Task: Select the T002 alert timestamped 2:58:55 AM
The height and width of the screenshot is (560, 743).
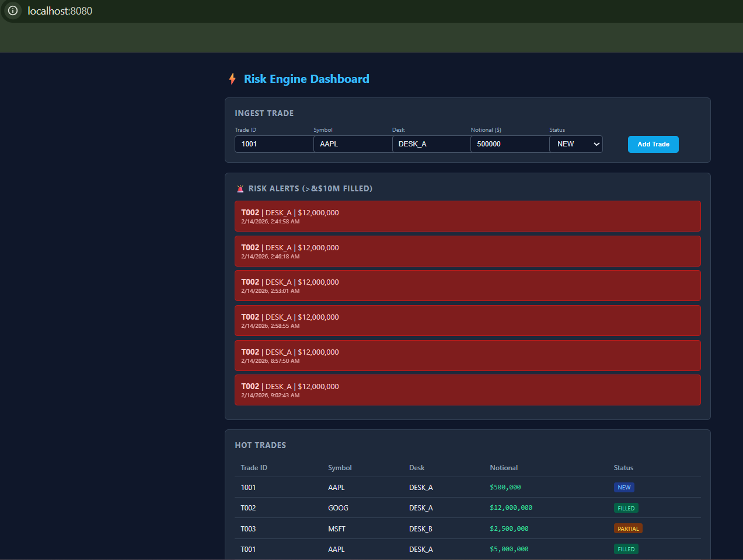Action: coord(468,320)
